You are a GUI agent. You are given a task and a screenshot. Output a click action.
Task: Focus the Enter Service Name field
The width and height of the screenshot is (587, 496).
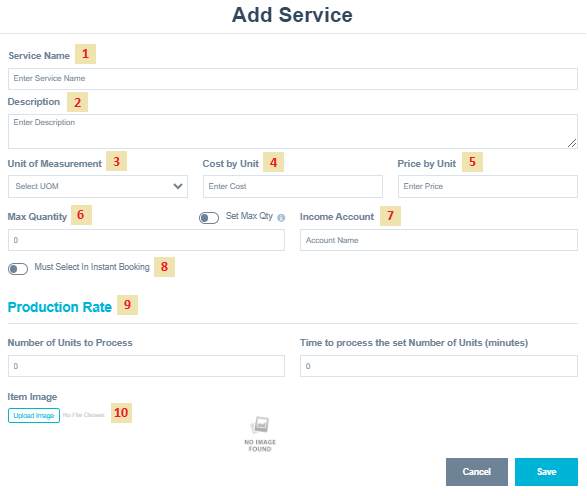pos(293,79)
